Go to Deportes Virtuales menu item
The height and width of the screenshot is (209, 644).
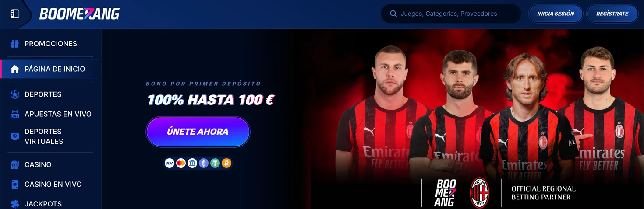tap(51, 136)
